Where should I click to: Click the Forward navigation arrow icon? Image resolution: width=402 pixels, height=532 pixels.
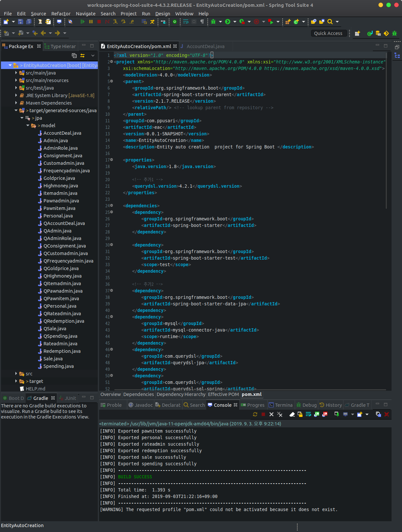(x=58, y=33)
